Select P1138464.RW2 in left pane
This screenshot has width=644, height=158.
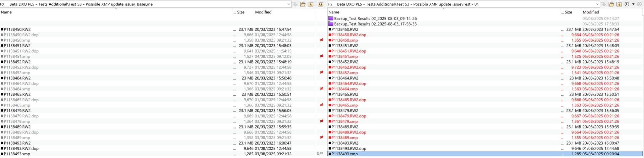(x=17, y=78)
